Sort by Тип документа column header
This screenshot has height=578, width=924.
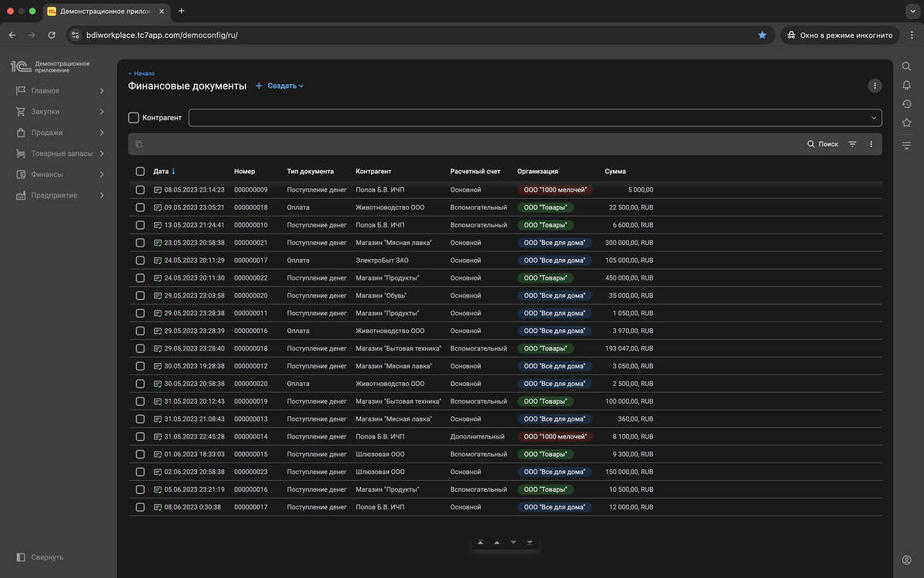pyautogui.click(x=310, y=172)
